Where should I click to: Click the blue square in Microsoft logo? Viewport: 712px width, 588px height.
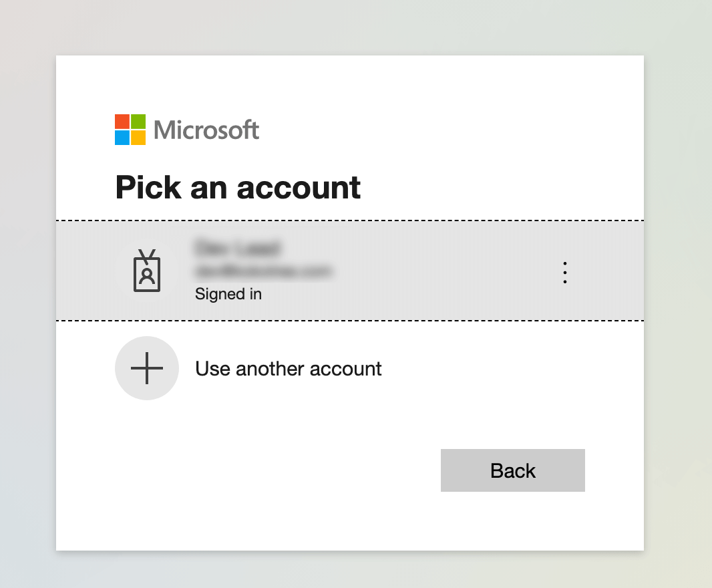pos(122,138)
